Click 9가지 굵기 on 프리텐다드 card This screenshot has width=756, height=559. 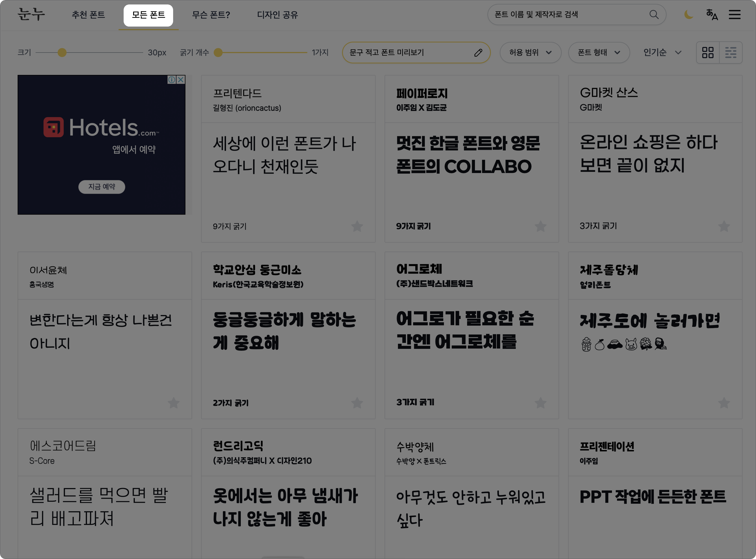point(230,226)
